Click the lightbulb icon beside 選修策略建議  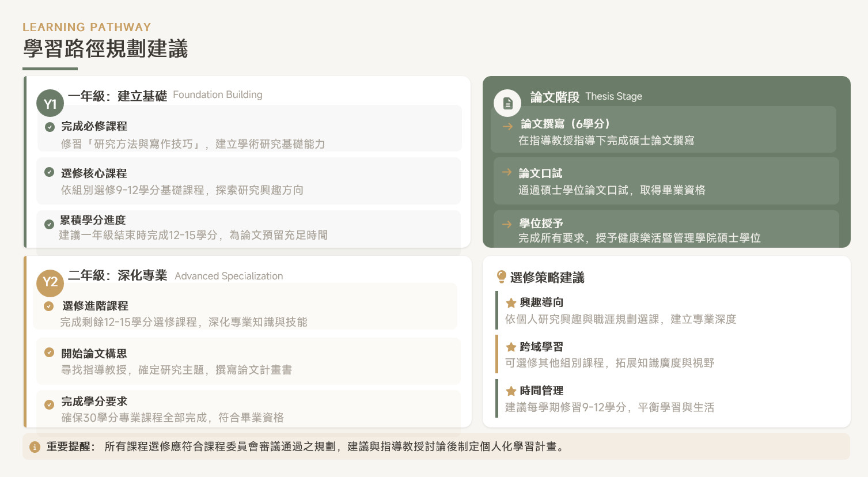pyautogui.click(x=502, y=277)
